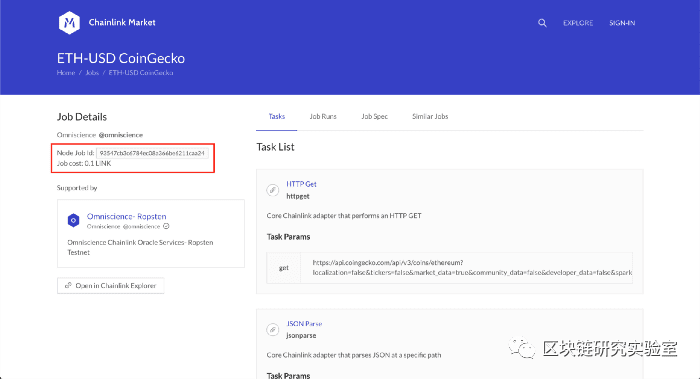The image size is (700, 379).
Task: Click 'Omniscience Chainlink Oracle Services- Ropsten Testnet' description
Action: tap(140, 247)
